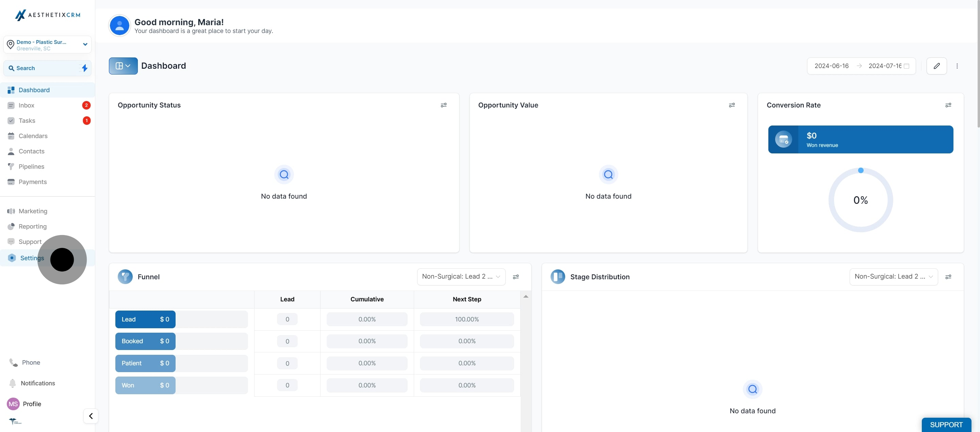980x432 pixels.
Task: Click the Marketing megaphone icon
Action: coord(11,211)
